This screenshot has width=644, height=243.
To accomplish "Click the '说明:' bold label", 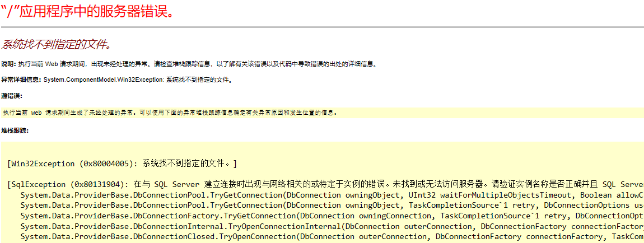I will pyautogui.click(x=8, y=64).
